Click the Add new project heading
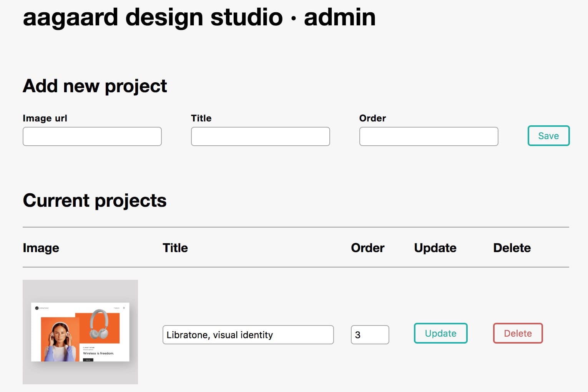 [95, 86]
